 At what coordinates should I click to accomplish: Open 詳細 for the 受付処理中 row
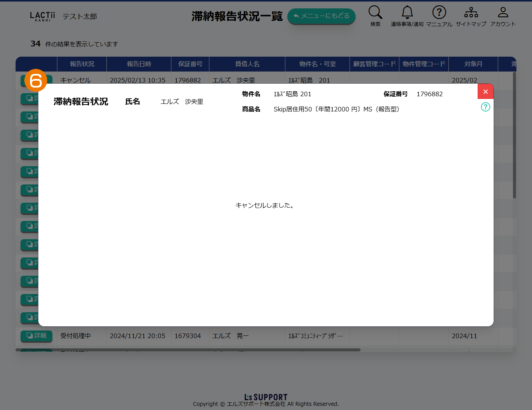[36, 335]
